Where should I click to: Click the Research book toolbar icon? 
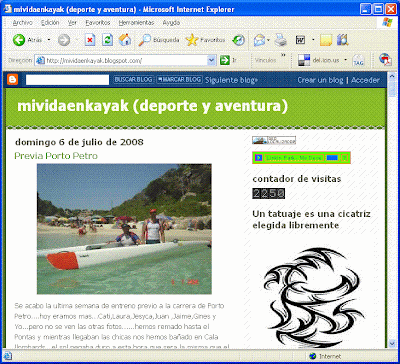[x=343, y=40]
